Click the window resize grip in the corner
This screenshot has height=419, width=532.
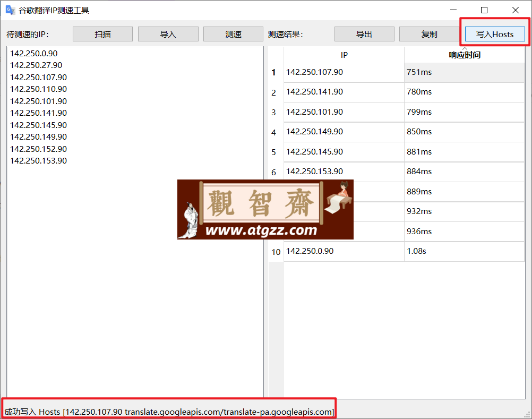[528, 415]
